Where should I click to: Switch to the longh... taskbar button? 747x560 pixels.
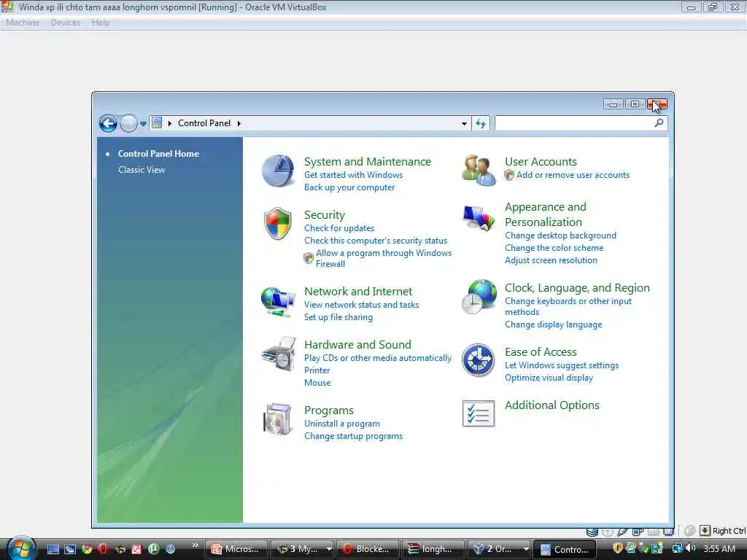[433, 549]
